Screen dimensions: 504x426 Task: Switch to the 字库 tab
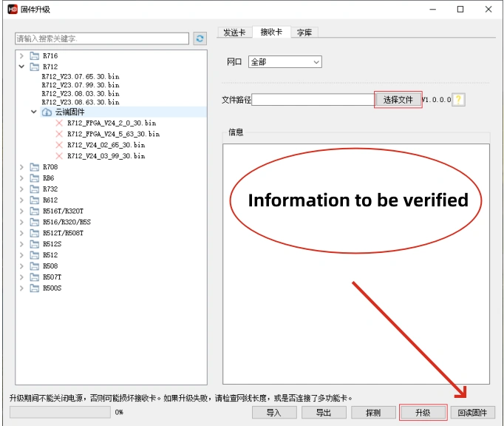click(304, 33)
